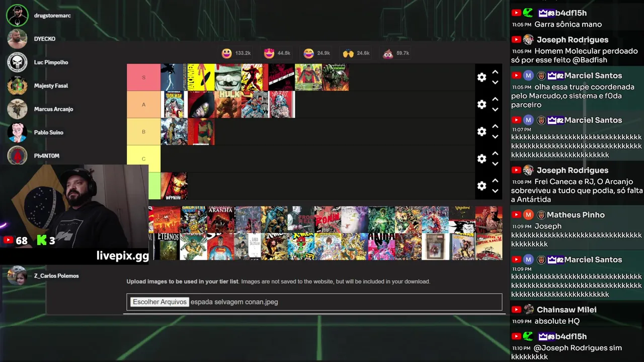Pick Vagabond cover from unranked pool
Image resolution: width=644 pixels, height=362 pixels.
462,219
